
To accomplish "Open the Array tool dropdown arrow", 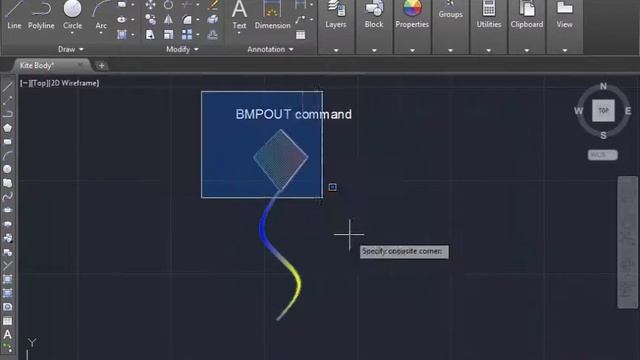I will [x=198, y=35].
